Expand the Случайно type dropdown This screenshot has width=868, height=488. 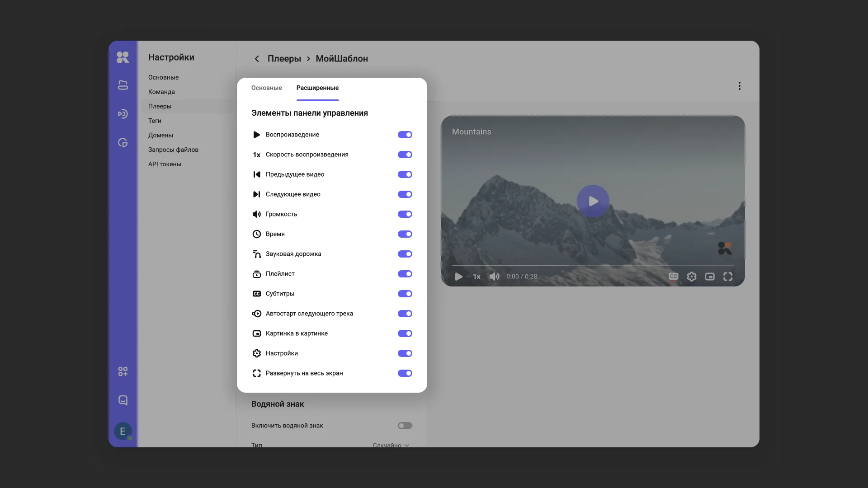391,445
